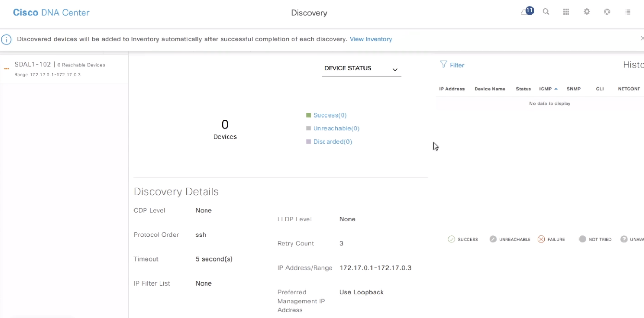Click the green Success color swatch
Image resolution: width=644 pixels, height=318 pixels.
click(x=308, y=115)
